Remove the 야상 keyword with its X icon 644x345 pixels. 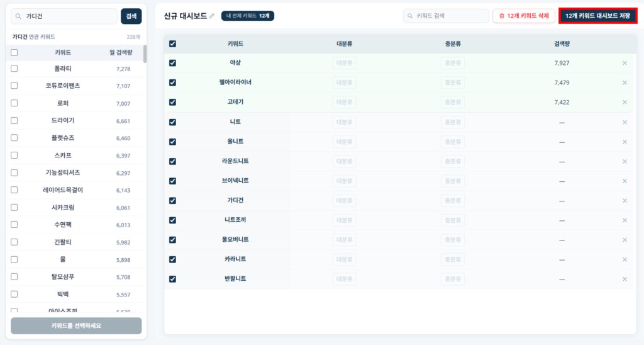pos(625,63)
